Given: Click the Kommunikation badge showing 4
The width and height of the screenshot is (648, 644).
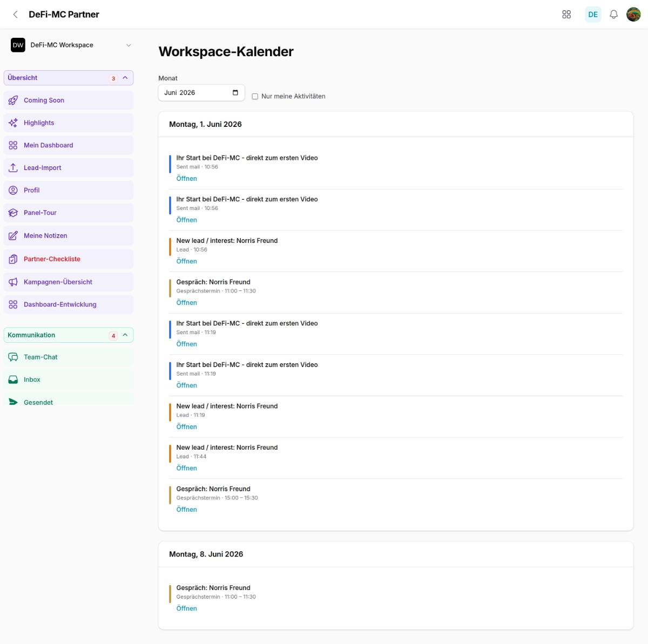Looking at the screenshot, I should point(113,336).
